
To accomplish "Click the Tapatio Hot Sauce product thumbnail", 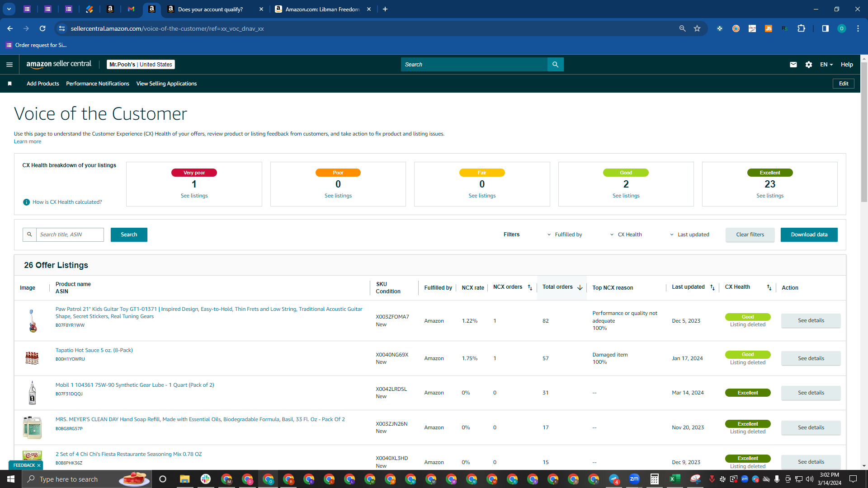I will (32, 358).
